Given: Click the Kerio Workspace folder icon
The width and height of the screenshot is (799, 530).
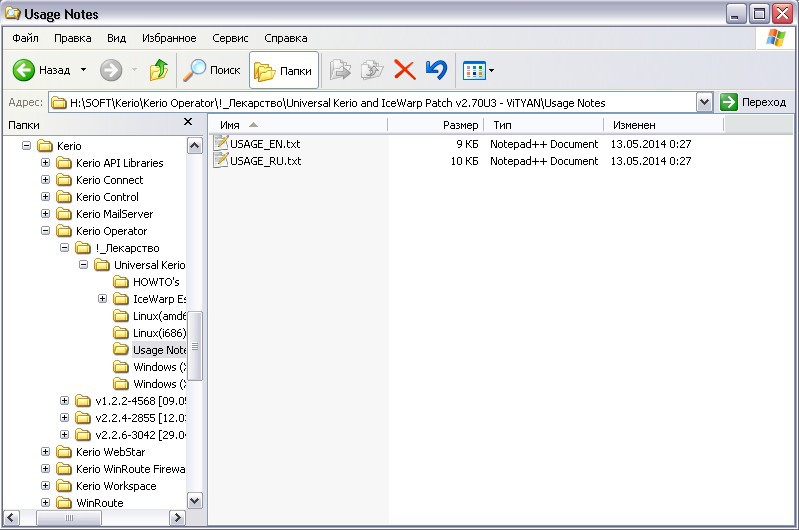Looking at the screenshot, I should tap(64, 486).
